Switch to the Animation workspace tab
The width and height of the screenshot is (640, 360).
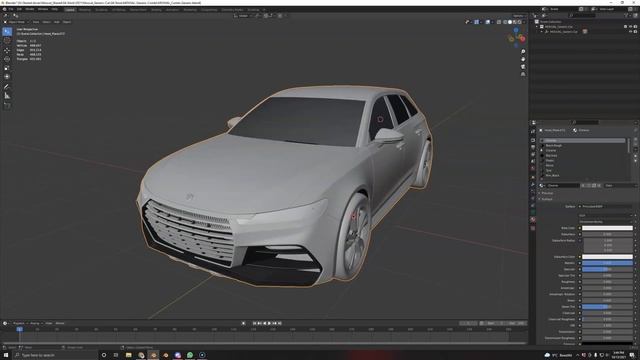click(172, 9)
